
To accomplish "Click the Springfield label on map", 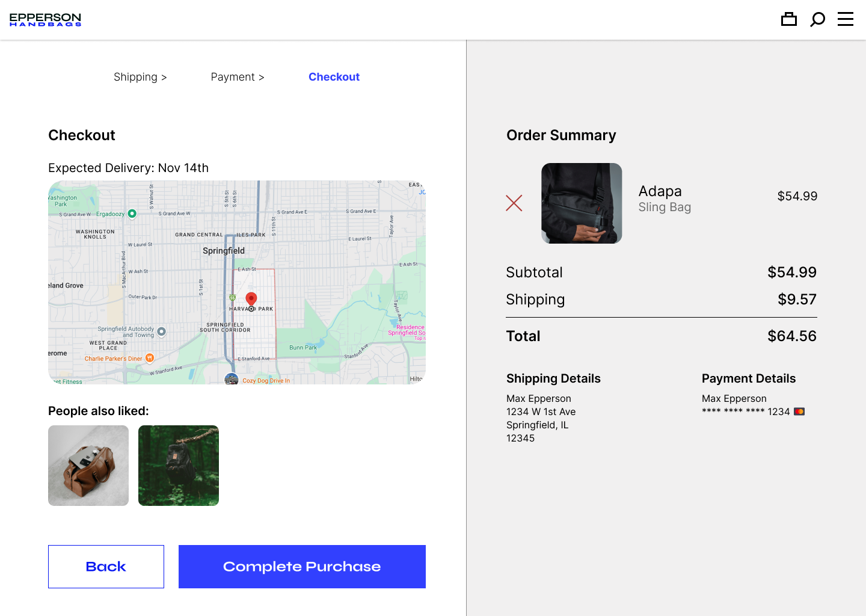I will 224,251.
